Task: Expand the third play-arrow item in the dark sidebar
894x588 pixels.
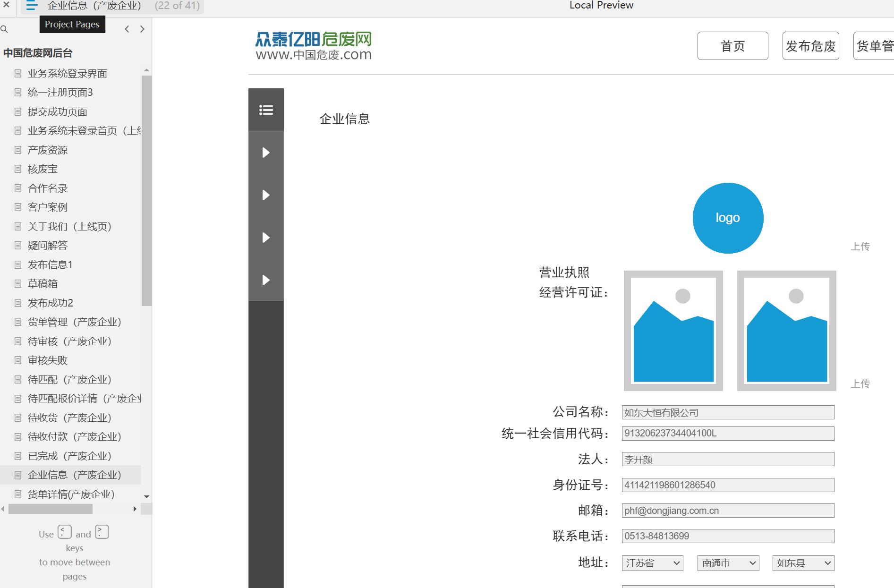Action: [266, 238]
